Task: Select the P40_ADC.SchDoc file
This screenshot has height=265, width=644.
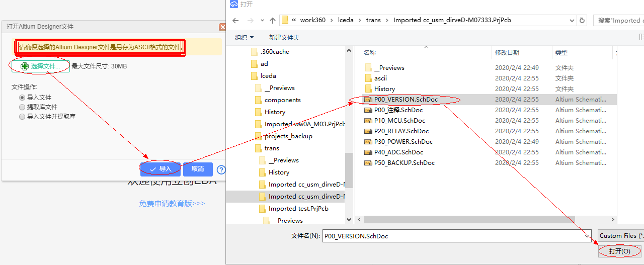Action: click(x=398, y=152)
